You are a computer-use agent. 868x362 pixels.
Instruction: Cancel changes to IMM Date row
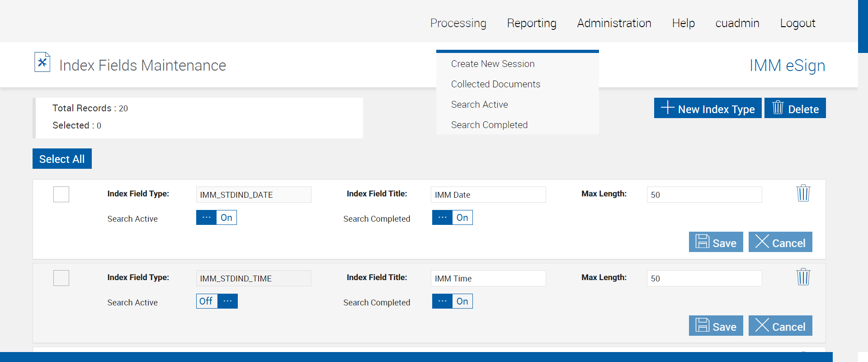[780, 242]
